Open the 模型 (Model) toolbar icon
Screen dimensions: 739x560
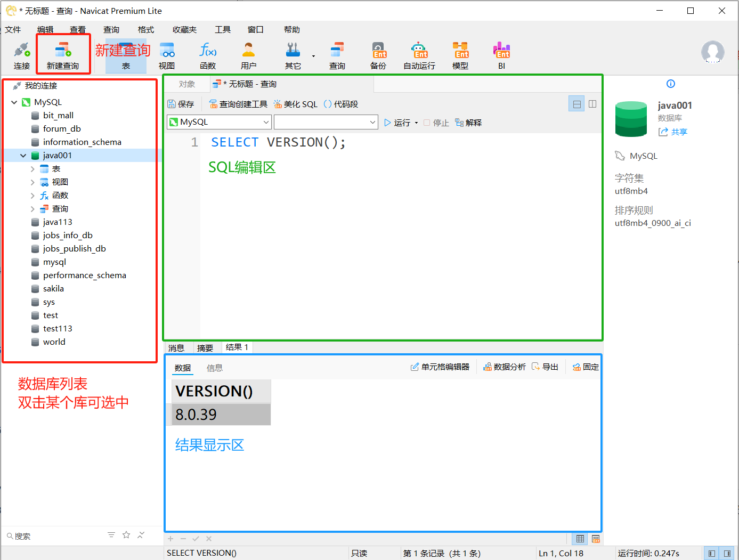pyautogui.click(x=460, y=56)
